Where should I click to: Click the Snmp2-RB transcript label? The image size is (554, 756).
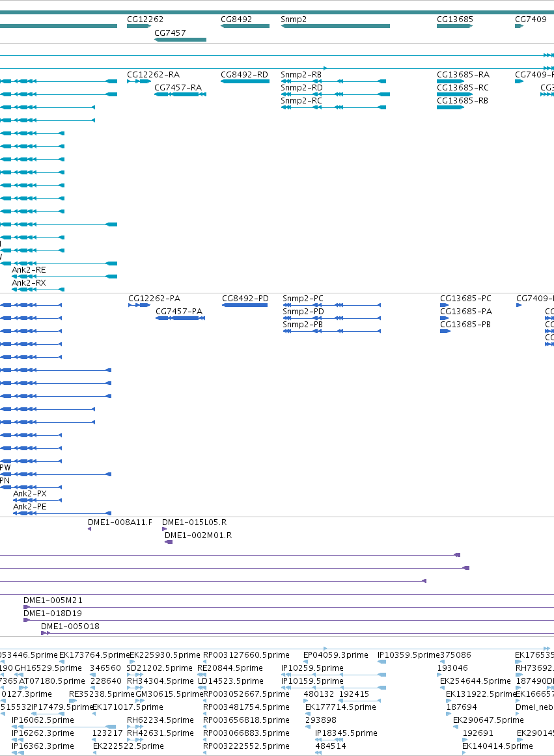tap(301, 75)
